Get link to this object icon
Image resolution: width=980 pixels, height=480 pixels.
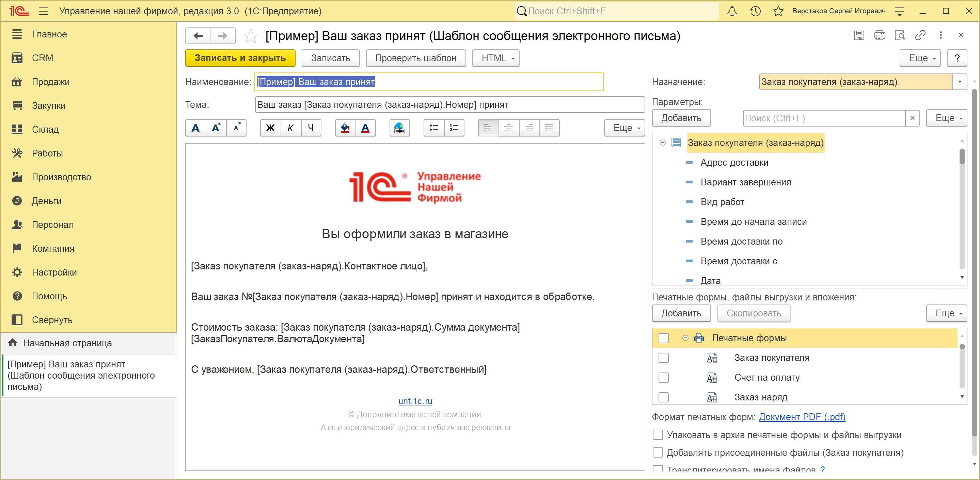[x=920, y=35]
